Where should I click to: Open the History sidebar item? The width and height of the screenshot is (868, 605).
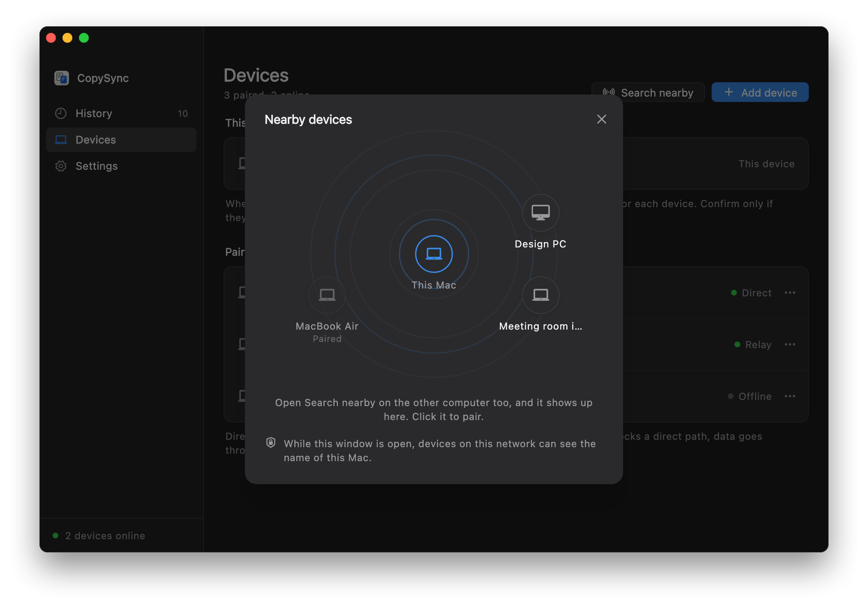click(121, 113)
